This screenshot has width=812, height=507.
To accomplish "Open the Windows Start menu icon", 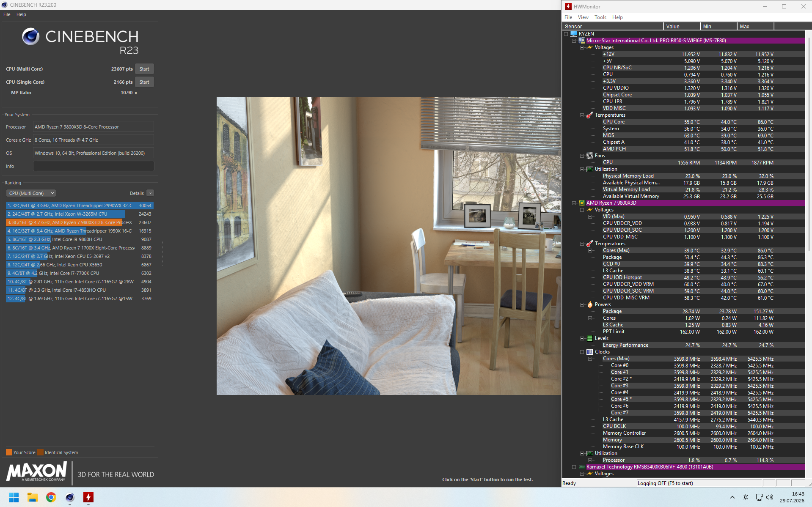I will point(14,497).
